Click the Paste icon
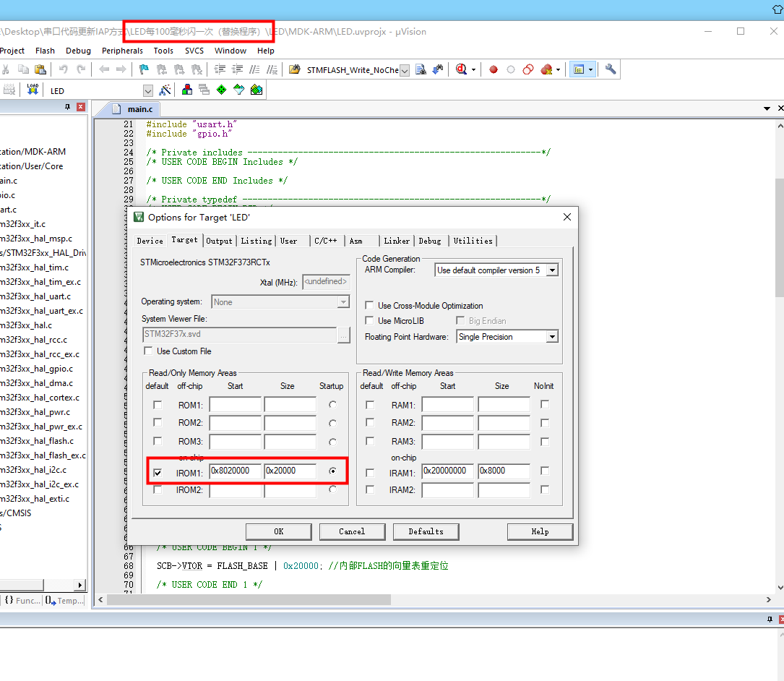 click(x=40, y=69)
